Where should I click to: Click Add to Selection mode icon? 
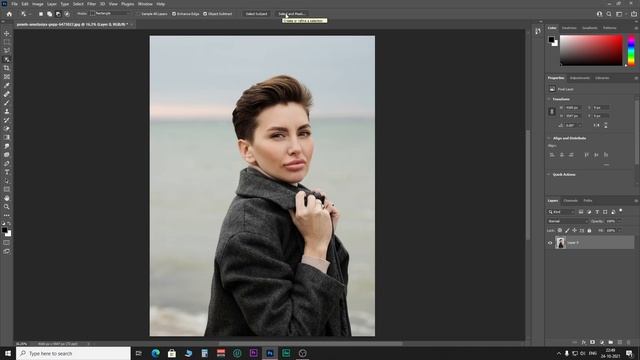coord(49,14)
